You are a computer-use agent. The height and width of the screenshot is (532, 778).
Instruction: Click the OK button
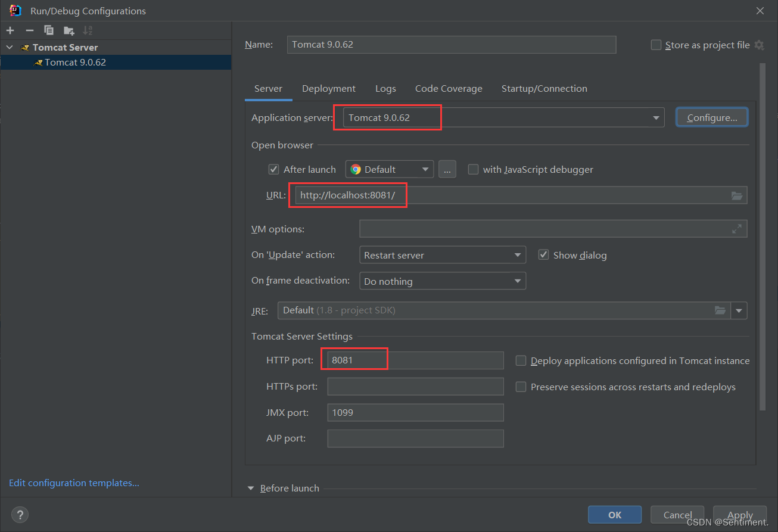615,515
